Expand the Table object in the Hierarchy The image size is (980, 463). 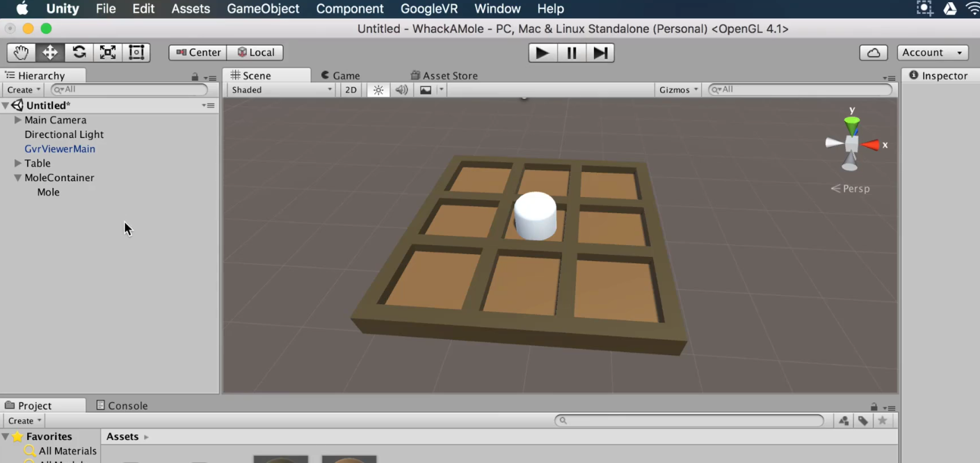[17, 163]
